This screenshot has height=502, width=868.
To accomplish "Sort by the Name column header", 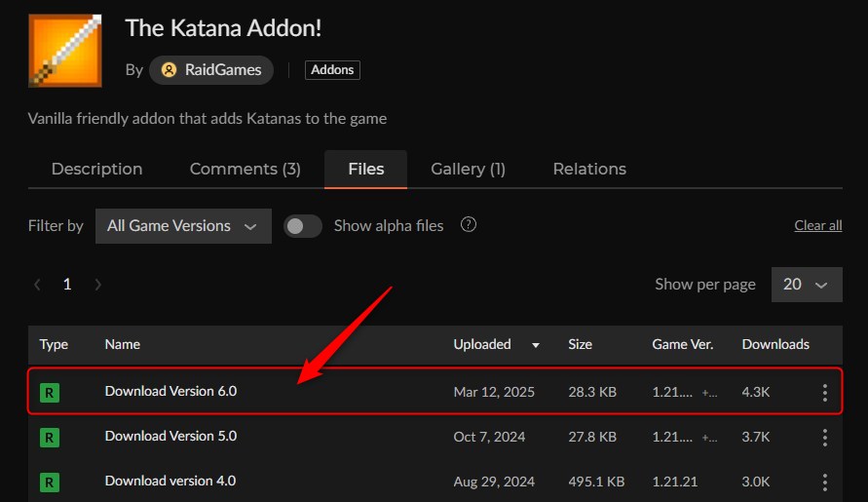I will pyautogui.click(x=123, y=345).
